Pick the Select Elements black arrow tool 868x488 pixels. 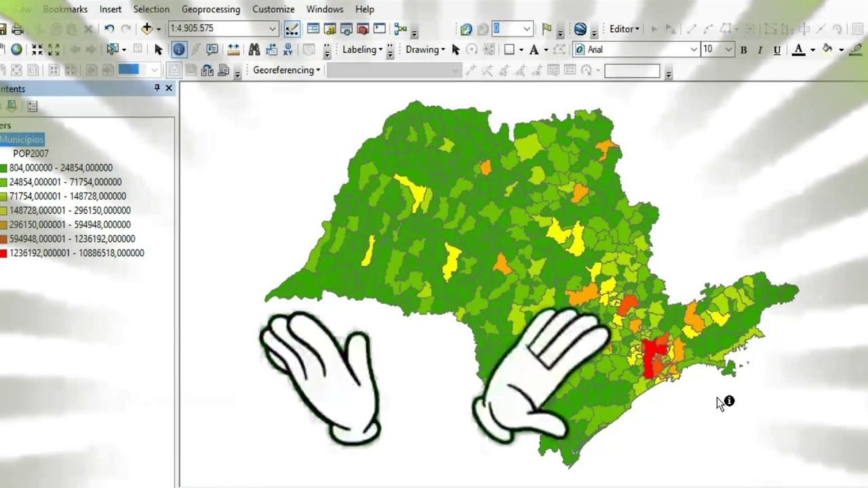click(x=159, y=49)
